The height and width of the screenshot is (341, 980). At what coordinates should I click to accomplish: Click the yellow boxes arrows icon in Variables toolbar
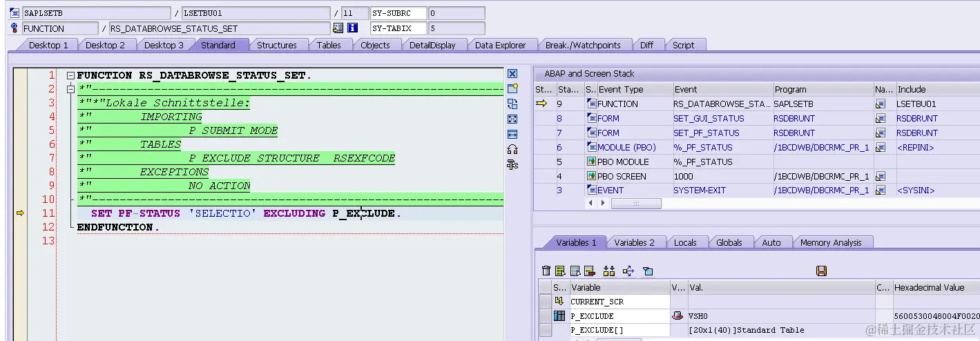(x=609, y=271)
